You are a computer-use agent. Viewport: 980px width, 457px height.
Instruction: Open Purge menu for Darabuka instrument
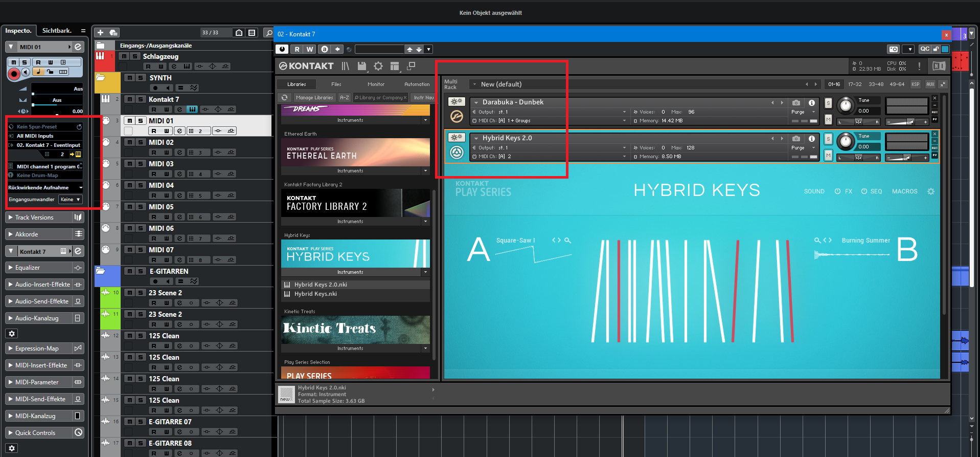point(804,112)
